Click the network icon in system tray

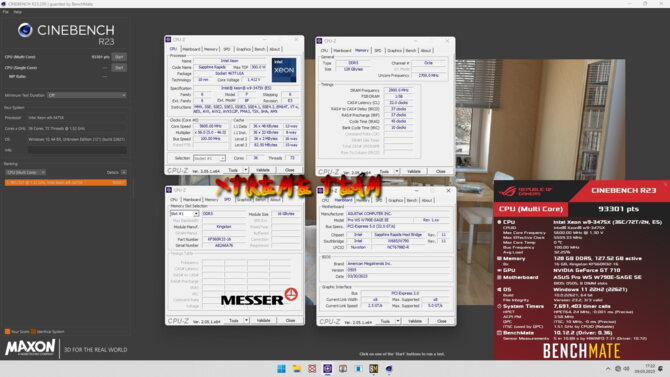point(618,368)
